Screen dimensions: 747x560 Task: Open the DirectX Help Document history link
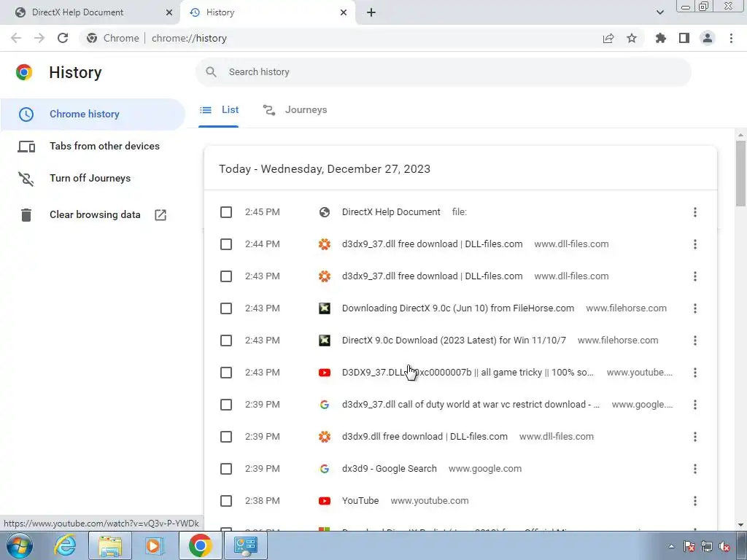(x=391, y=212)
